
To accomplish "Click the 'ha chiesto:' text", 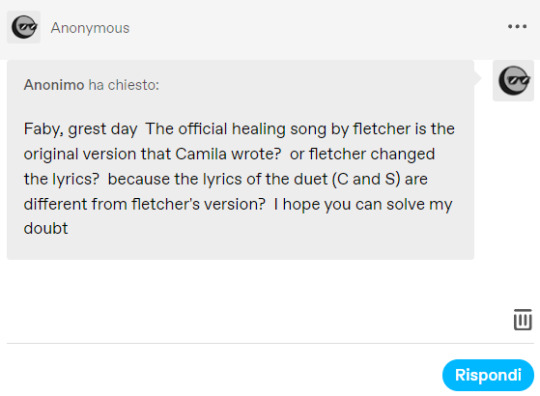I will (x=124, y=85).
